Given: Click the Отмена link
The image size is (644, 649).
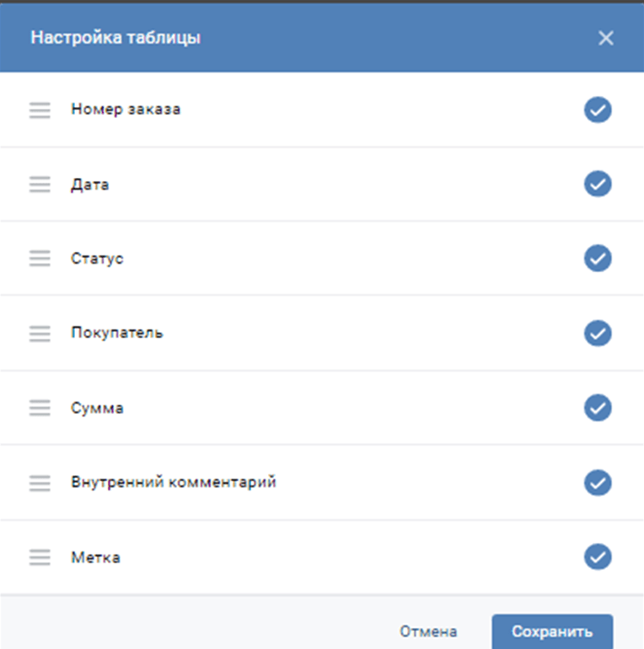Looking at the screenshot, I should 428,631.
